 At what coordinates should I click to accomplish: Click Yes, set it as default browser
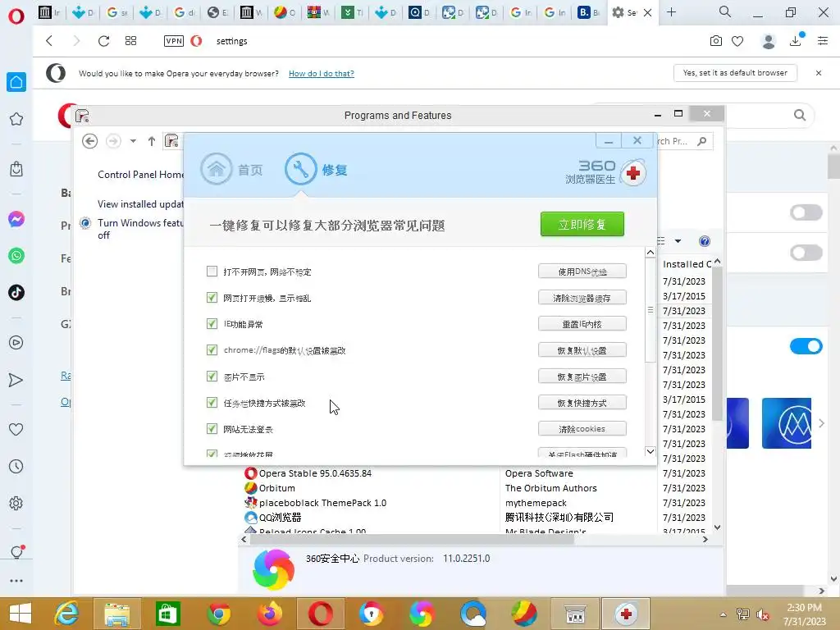click(x=735, y=73)
